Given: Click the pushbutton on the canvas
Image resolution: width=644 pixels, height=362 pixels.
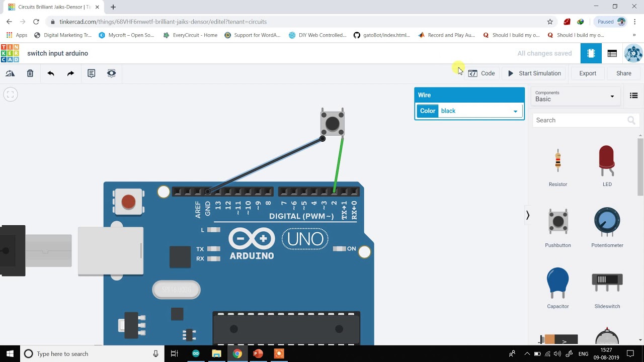Looking at the screenshot, I should pyautogui.click(x=333, y=122).
